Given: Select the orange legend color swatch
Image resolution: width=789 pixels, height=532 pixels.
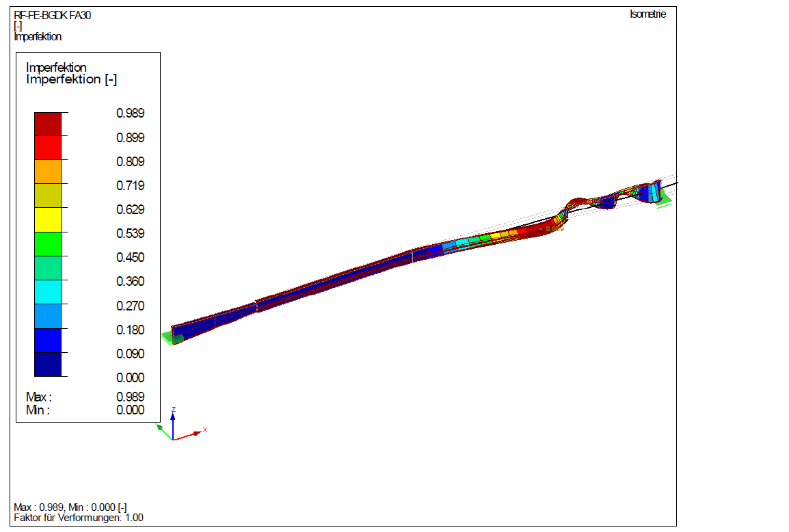Looking at the screenshot, I should click(x=48, y=172).
